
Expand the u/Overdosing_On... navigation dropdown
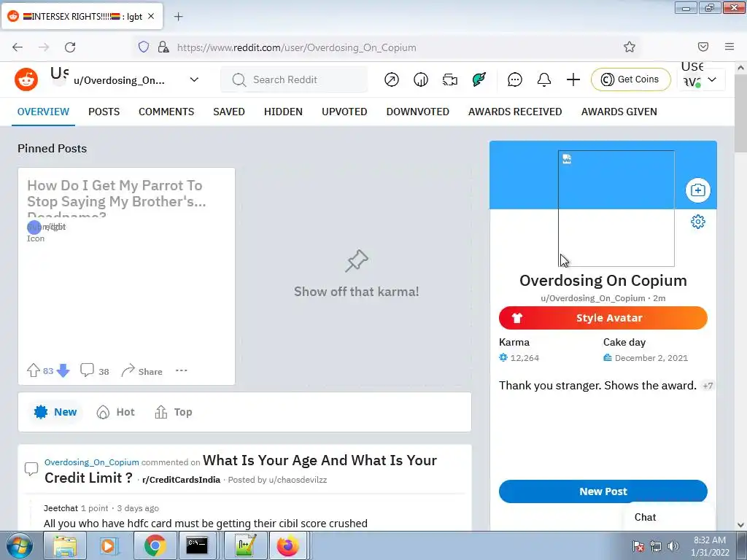(194, 79)
